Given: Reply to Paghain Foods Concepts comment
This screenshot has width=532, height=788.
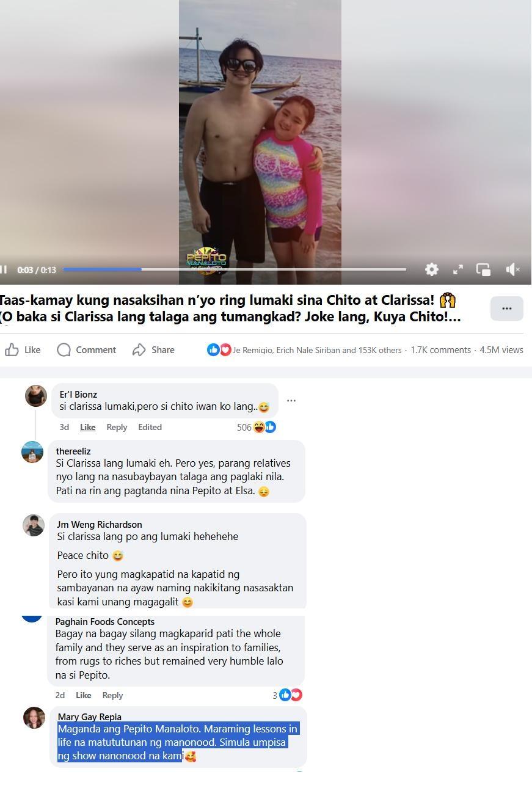Looking at the screenshot, I should click(112, 695).
